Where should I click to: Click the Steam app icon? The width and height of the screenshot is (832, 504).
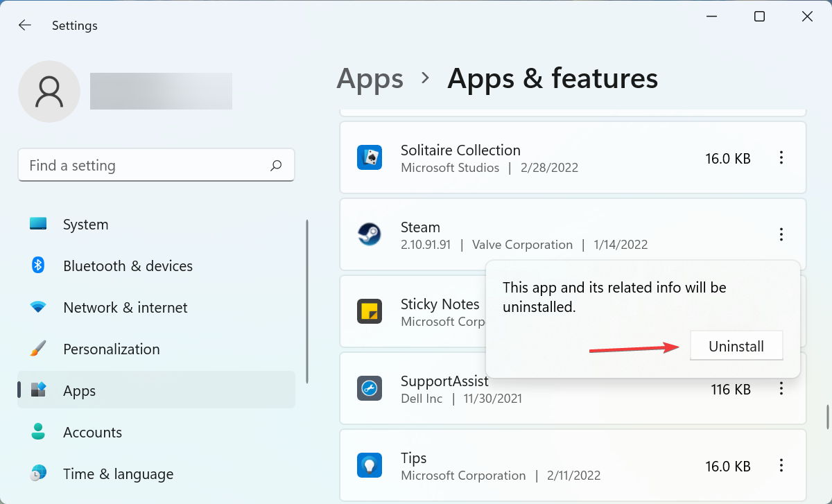pyautogui.click(x=369, y=235)
